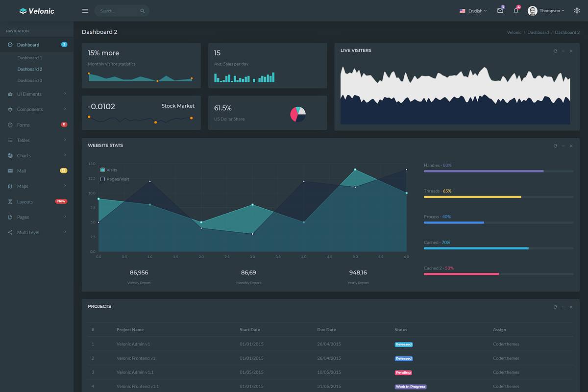Image resolution: width=588 pixels, height=392 pixels.
Task: Click the Avg. Sales per day bar chart
Action: pos(245,77)
